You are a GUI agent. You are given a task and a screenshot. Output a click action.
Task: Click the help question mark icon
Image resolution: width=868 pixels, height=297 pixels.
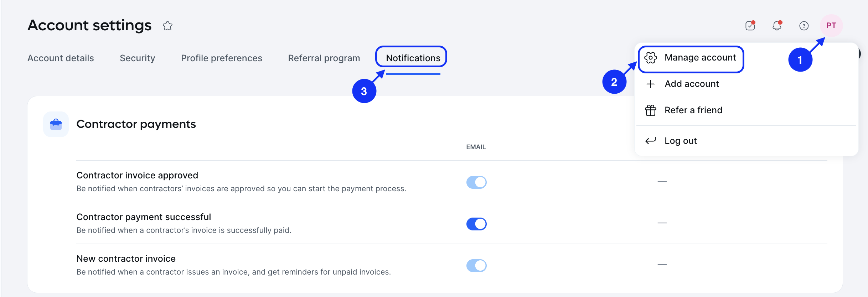pyautogui.click(x=804, y=25)
